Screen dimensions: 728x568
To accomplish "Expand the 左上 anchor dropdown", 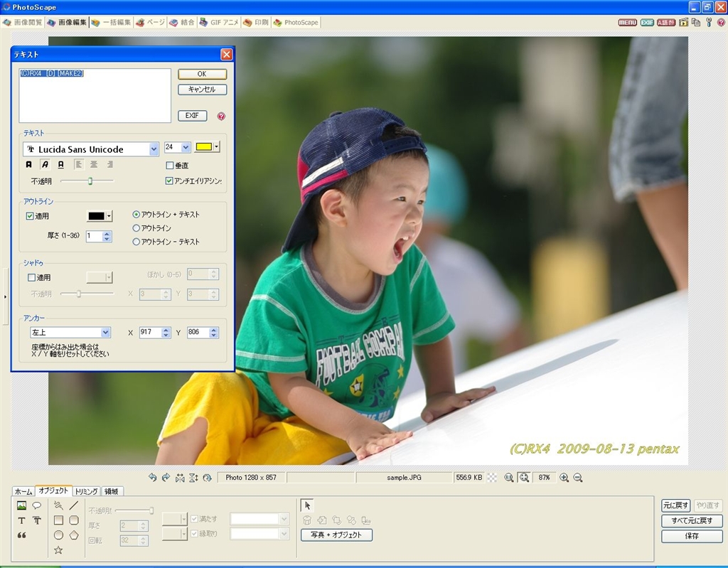I will pyautogui.click(x=105, y=333).
